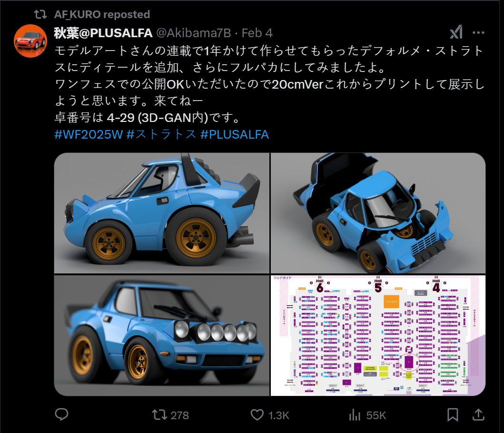
Task: Like the post with heart icon
Action: [270, 415]
